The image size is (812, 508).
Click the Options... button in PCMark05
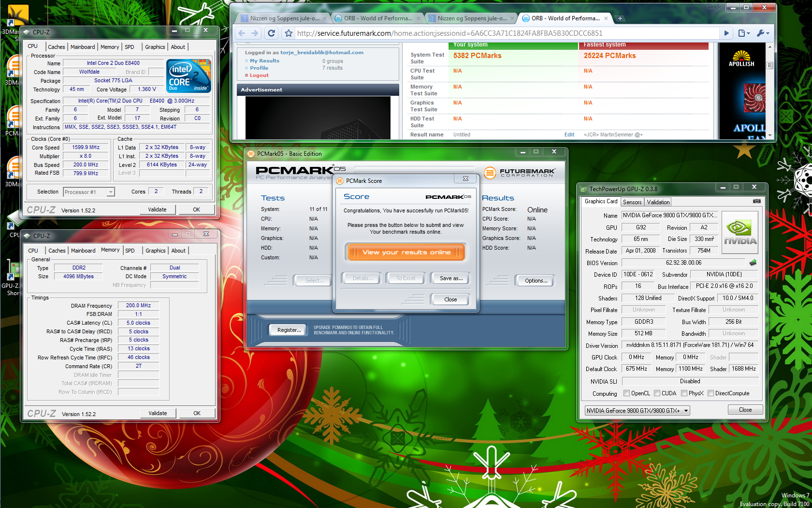pyautogui.click(x=536, y=281)
